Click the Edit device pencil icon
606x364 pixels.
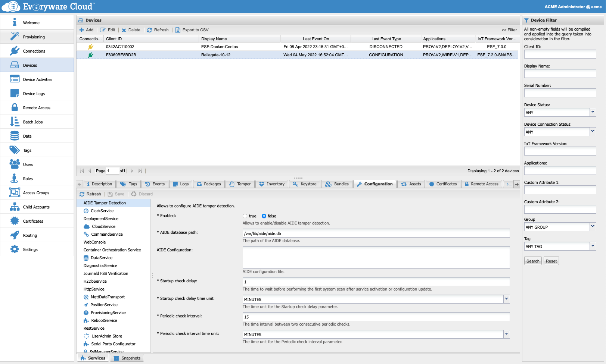(103, 30)
